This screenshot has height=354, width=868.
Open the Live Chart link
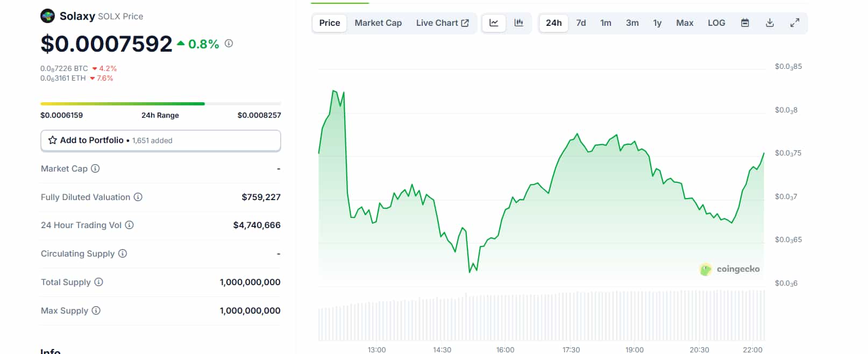(x=442, y=23)
